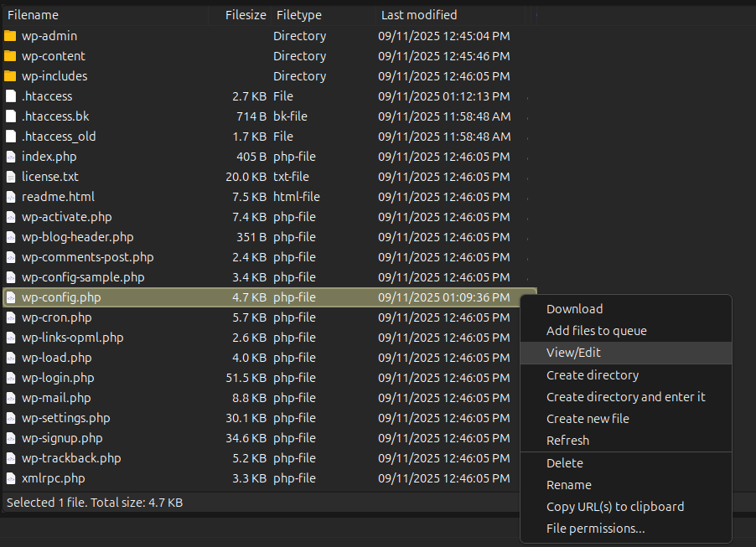Click the wp-signup.php file icon

click(x=11, y=438)
